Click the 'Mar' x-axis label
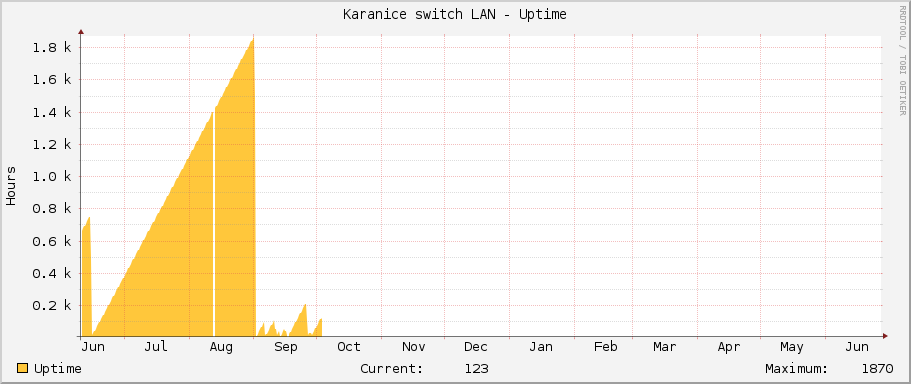911x384 pixels. (x=664, y=347)
